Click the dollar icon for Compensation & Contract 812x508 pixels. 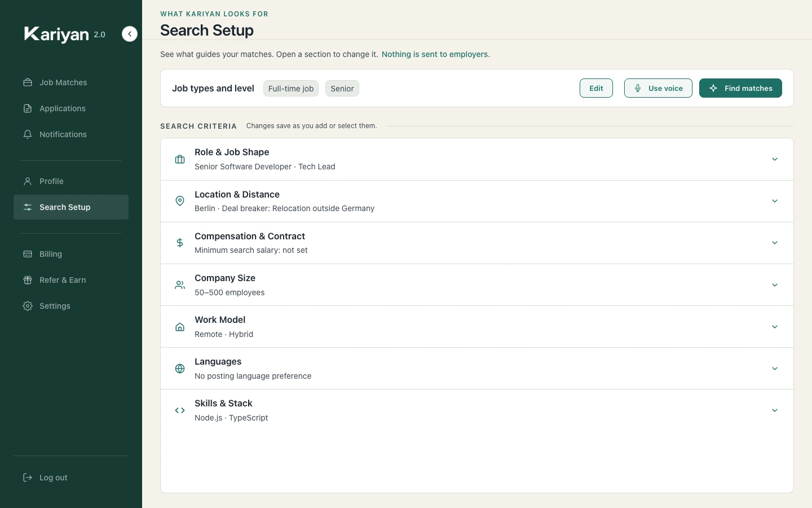[180, 243]
